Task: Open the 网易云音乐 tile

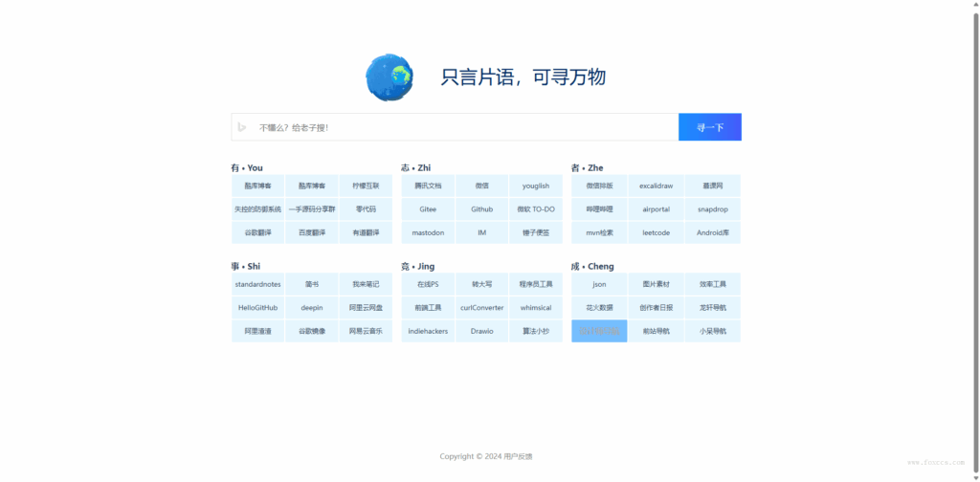Action: (366, 331)
